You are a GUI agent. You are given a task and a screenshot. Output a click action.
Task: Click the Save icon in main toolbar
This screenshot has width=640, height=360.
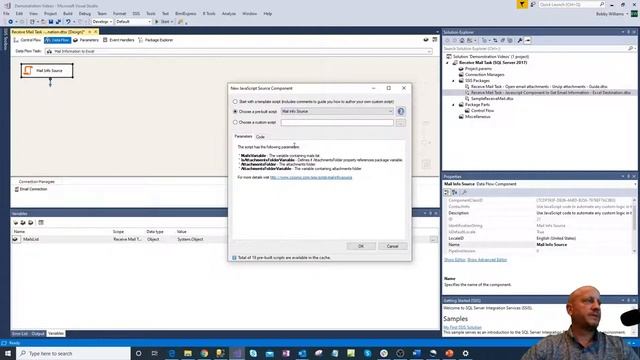(x=51, y=22)
